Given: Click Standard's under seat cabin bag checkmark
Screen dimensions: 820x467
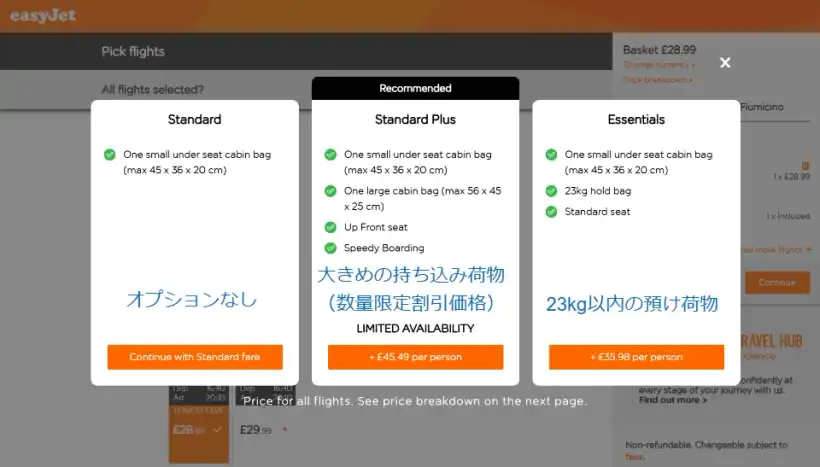Looking at the screenshot, I should 110,155.
